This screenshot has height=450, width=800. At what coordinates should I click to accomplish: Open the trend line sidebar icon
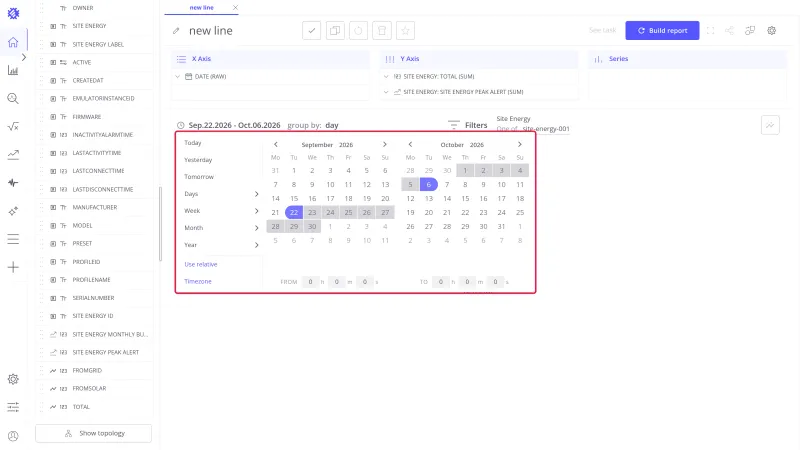click(x=13, y=155)
